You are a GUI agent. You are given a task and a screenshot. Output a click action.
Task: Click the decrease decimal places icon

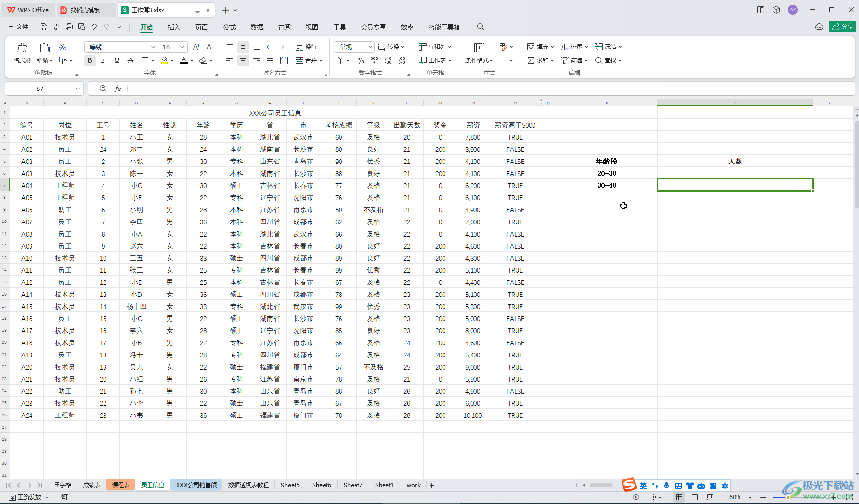(402, 60)
